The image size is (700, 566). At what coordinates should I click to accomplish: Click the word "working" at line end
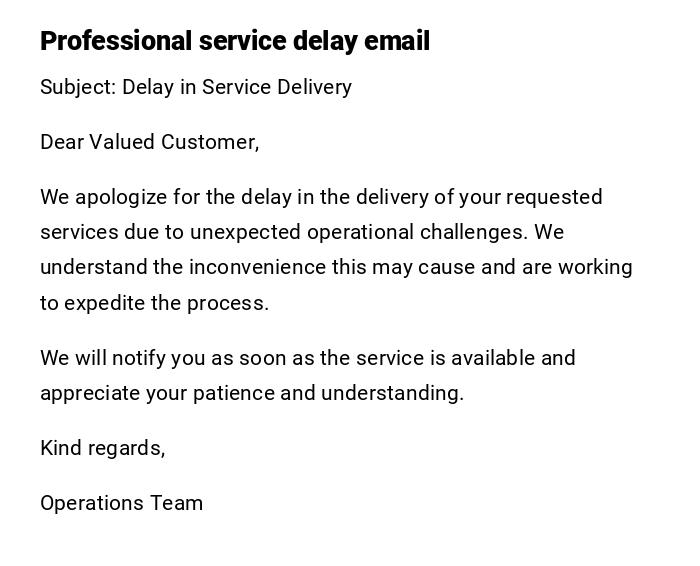(x=595, y=267)
